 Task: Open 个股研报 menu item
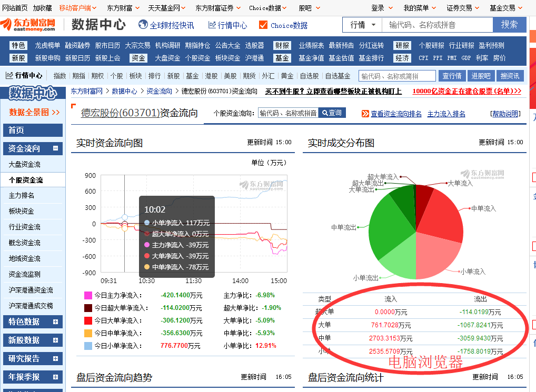(432, 45)
